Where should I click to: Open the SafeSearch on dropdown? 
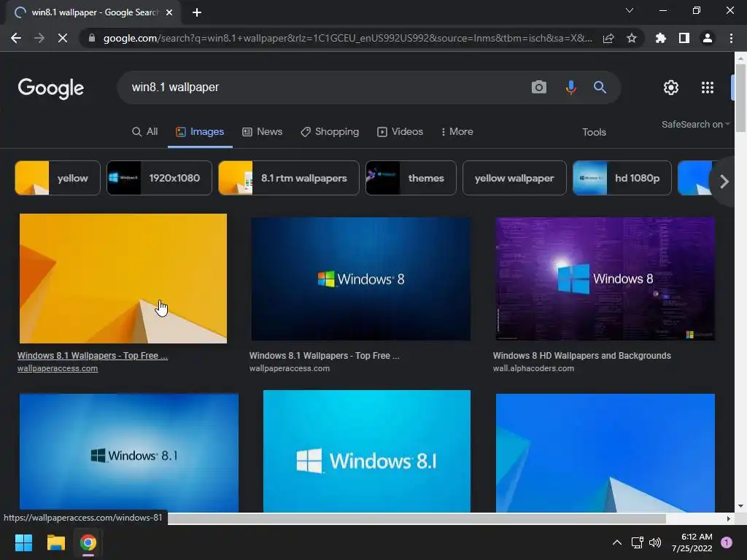(x=695, y=124)
